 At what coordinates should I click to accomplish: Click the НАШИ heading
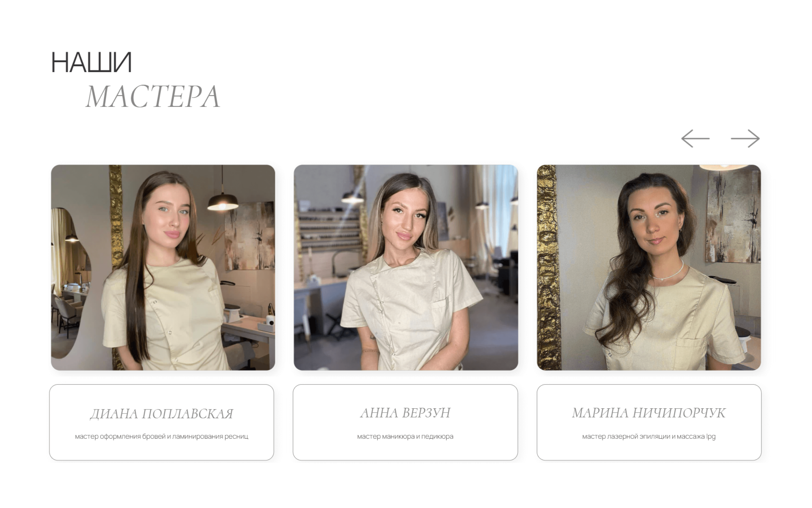click(91, 62)
